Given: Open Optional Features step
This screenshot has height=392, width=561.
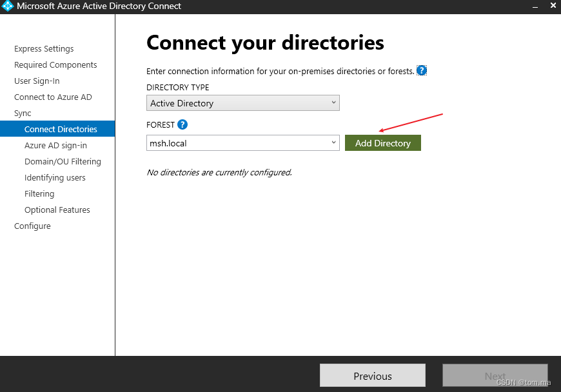Looking at the screenshot, I should tap(57, 210).
